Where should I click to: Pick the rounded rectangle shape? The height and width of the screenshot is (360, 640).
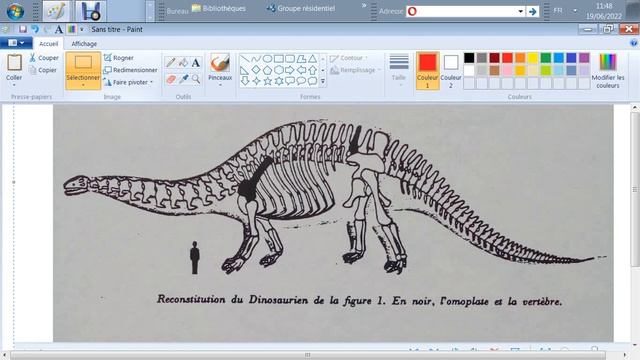point(290,59)
